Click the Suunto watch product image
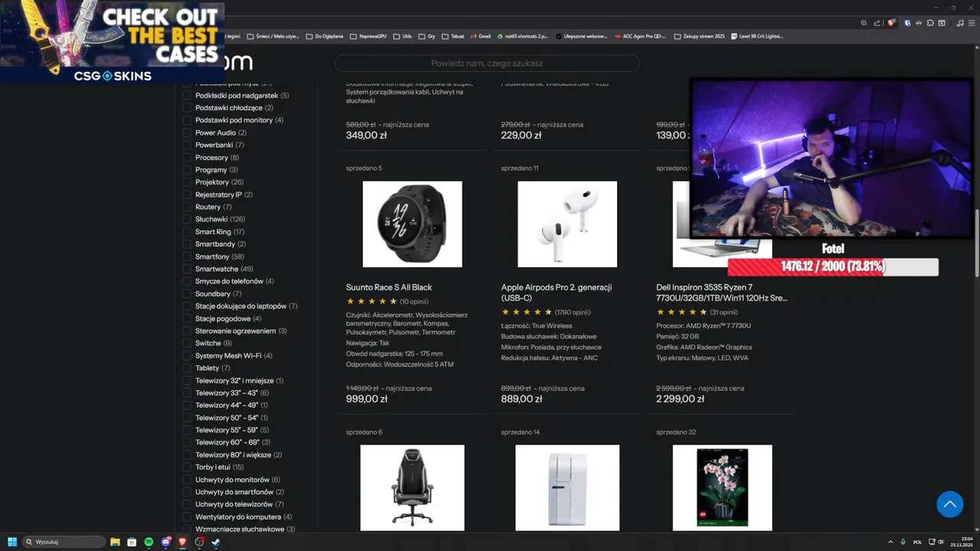The width and height of the screenshot is (980, 551). coord(412,224)
